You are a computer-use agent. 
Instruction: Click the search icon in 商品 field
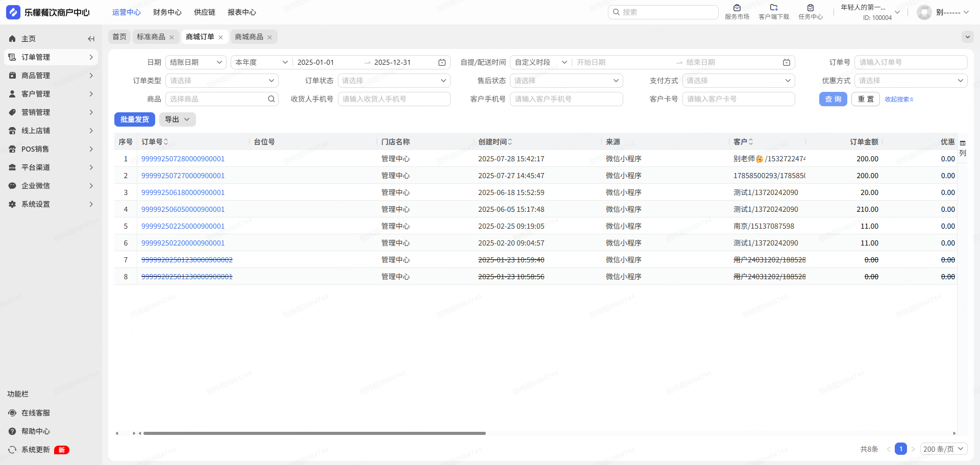point(272,99)
